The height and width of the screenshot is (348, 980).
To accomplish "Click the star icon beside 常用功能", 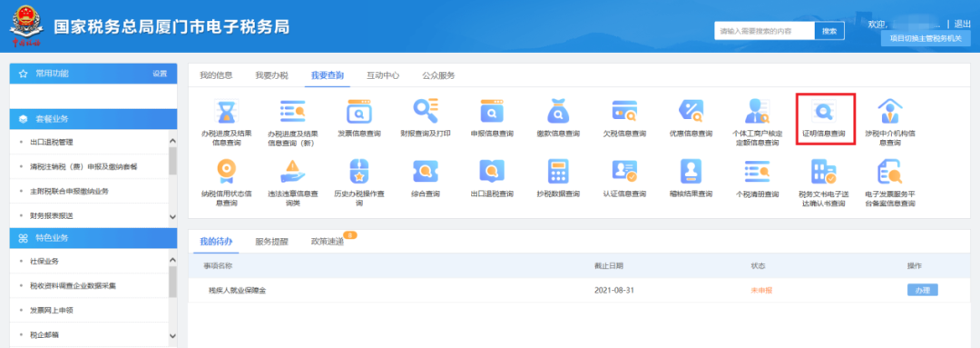I will click(x=23, y=74).
